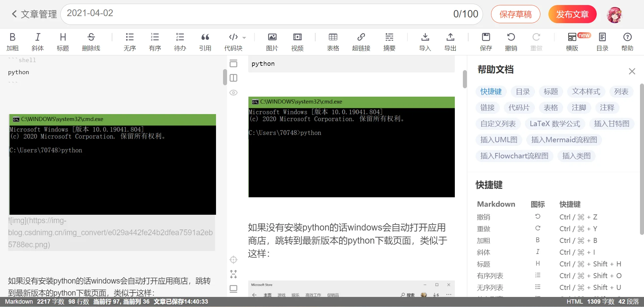Insert heading with 标题 tool
This screenshot has width=644, height=307.
click(x=63, y=42)
